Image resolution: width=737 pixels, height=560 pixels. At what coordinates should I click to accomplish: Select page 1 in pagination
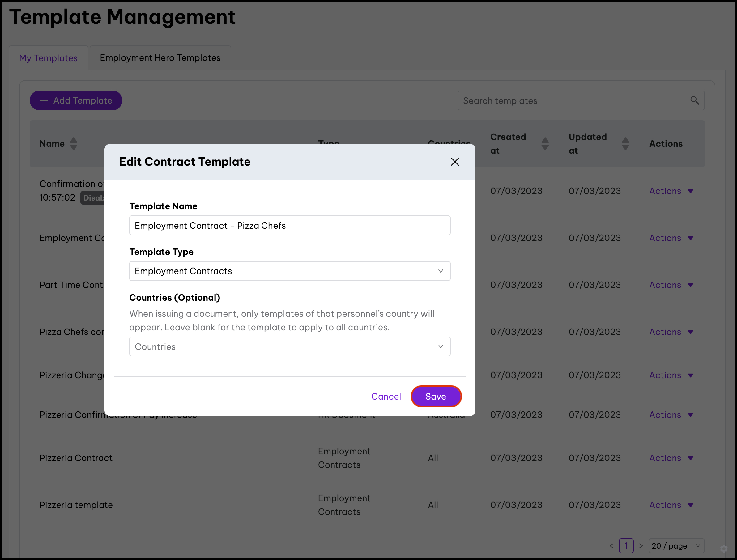click(626, 546)
